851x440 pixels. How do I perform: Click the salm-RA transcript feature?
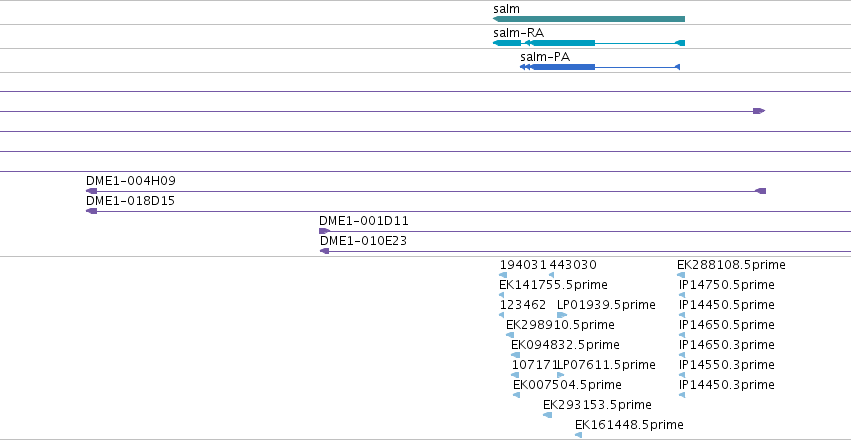[589, 43]
